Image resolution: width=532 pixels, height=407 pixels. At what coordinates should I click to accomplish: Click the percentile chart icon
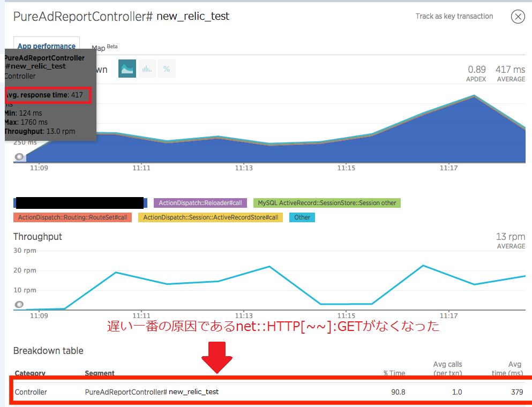coord(166,69)
